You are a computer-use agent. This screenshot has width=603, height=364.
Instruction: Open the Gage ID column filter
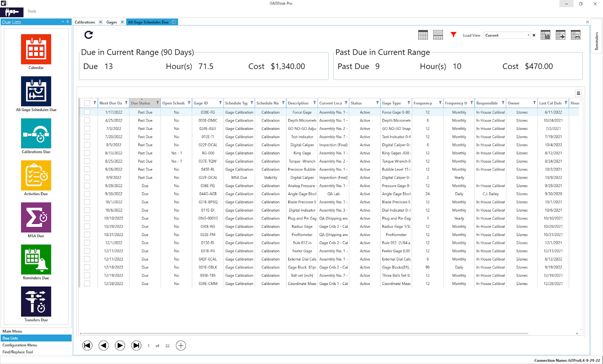pyautogui.click(x=220, y=102)
